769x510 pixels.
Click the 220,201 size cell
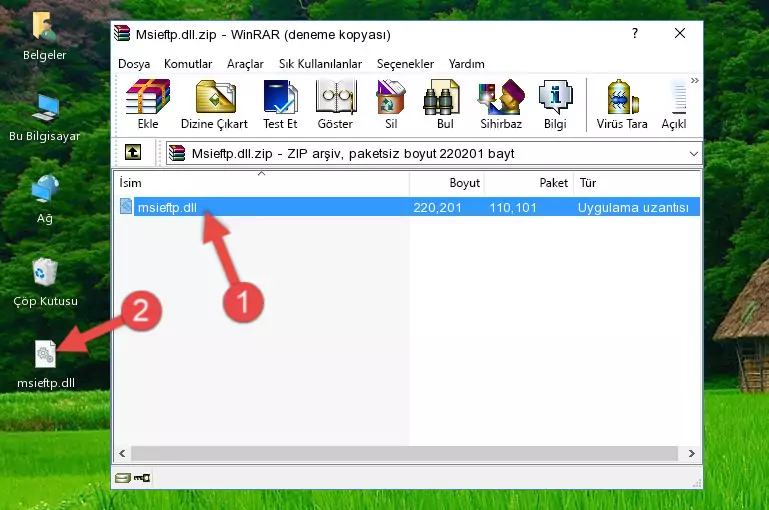pyautogui.click(x=437, y=208)
